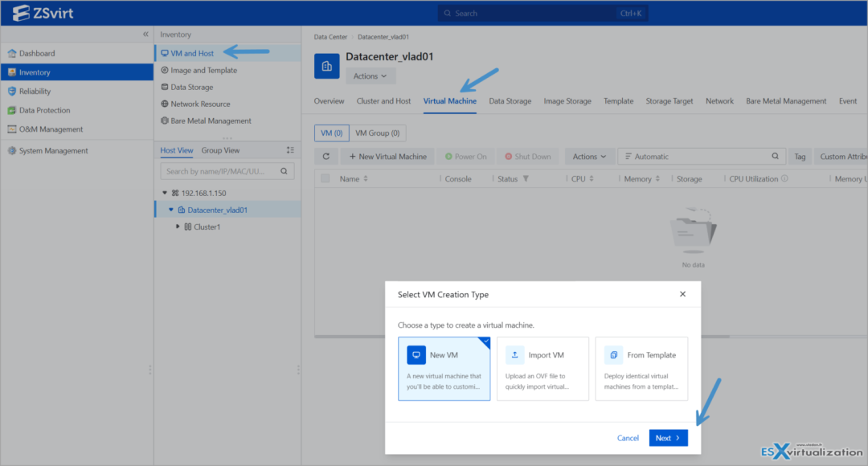
Task: Collapse the left sidebar with double-chevron icon
Action: tap(145, 35)
